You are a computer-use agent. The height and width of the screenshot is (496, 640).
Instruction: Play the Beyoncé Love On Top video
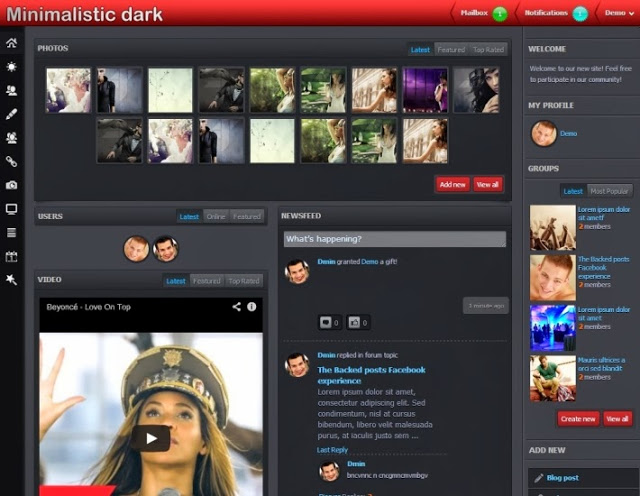152,437
